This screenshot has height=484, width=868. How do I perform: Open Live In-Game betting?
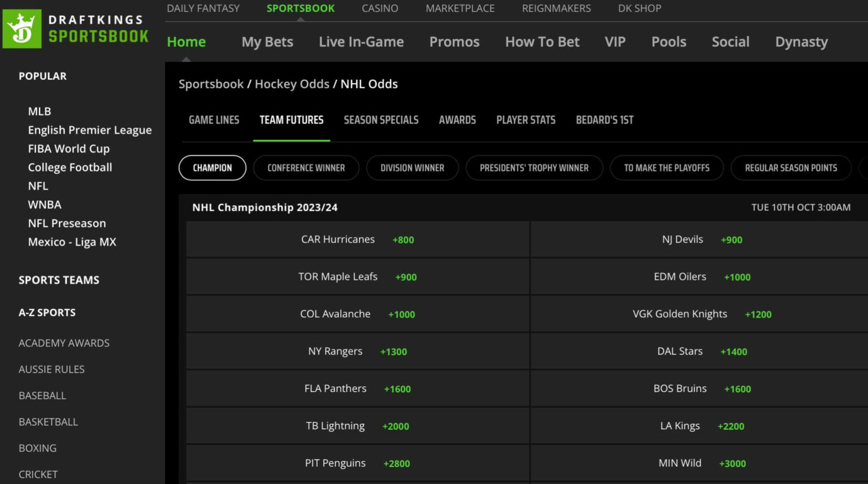(x=361, y=42)
